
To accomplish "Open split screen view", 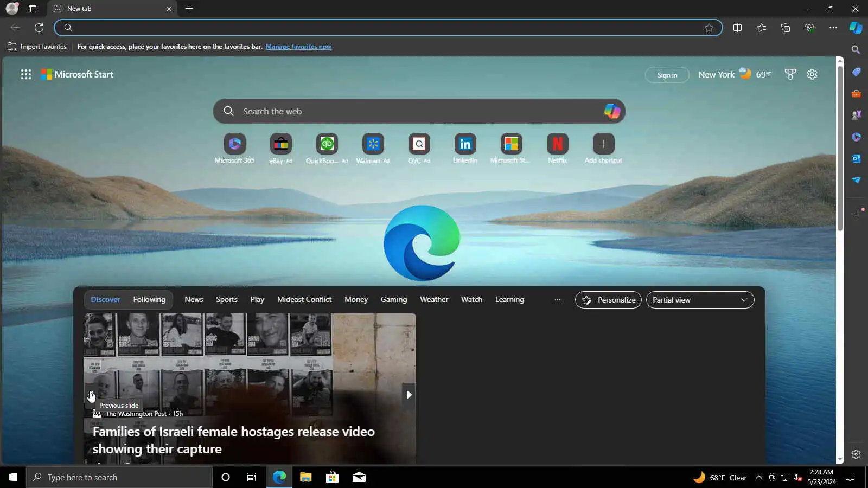I will click(x=737, y=28).
